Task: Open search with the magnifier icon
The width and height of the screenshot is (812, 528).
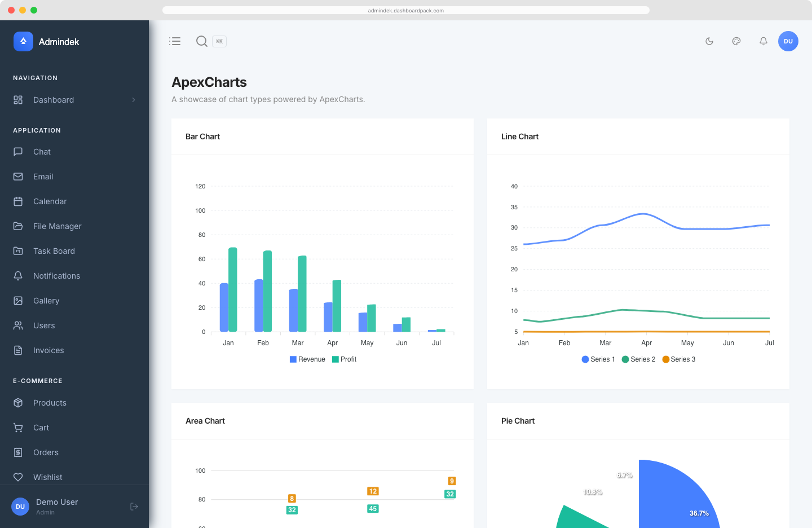Action: coord(201,41)
